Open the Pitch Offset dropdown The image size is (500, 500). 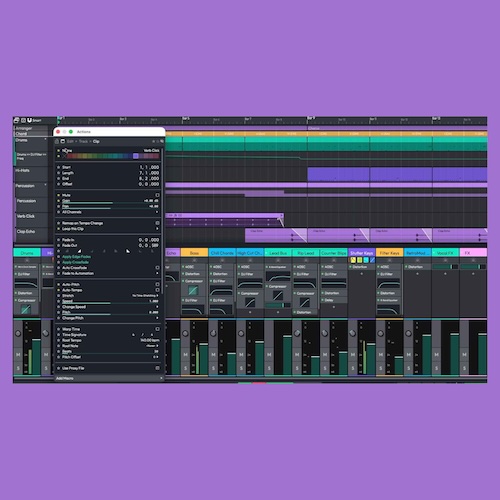(x=156, y=357)
